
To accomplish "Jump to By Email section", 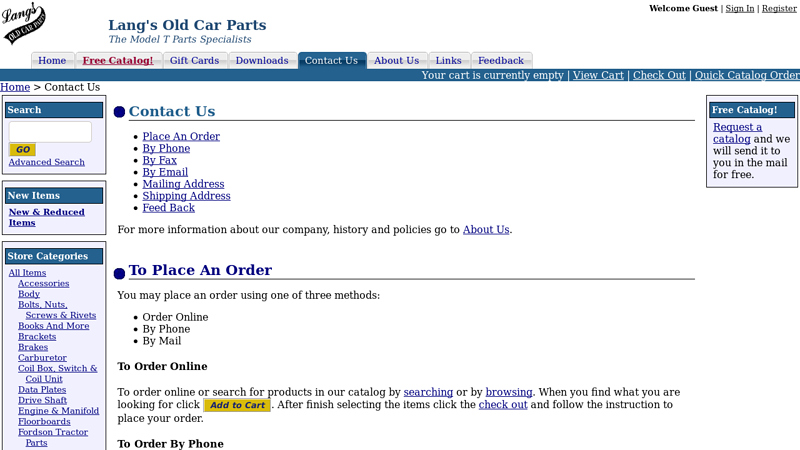I will click(x=165, y=172).
